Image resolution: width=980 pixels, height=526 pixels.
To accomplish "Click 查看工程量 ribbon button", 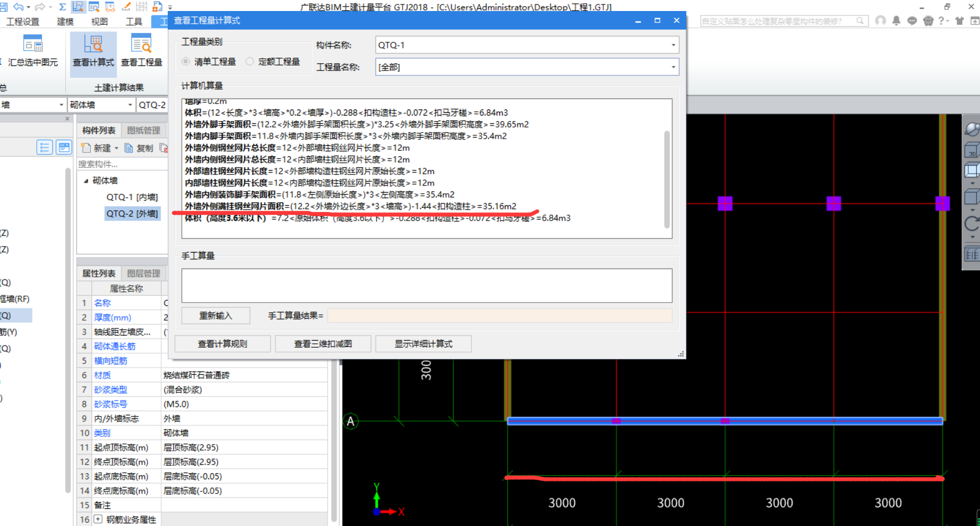I will tap(141, 51).
